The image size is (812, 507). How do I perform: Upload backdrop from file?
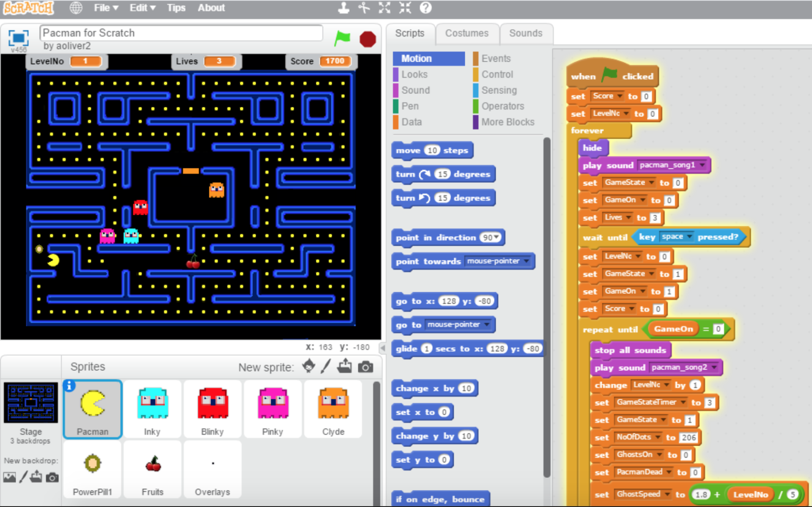point(36,477)
